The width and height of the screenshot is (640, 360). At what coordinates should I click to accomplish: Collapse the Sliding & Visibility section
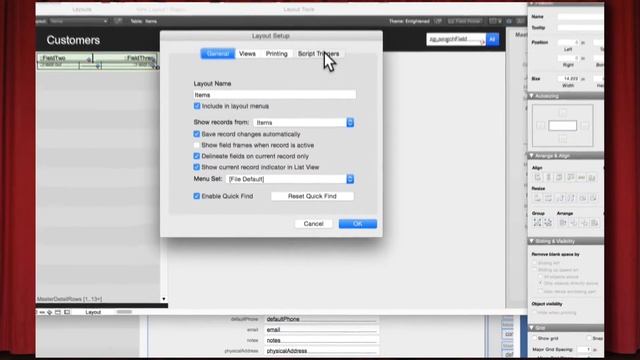pos(531,241)
